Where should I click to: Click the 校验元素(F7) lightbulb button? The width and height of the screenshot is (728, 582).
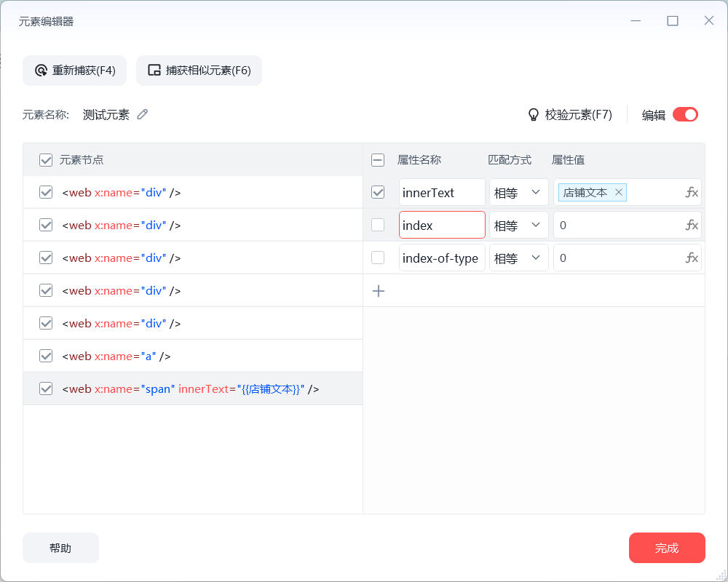point(570,115)
